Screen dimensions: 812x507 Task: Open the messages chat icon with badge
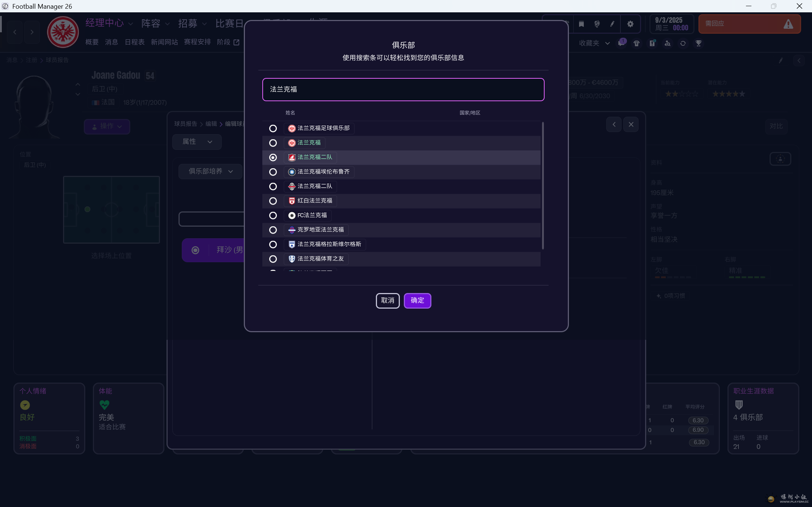(622, 44)
